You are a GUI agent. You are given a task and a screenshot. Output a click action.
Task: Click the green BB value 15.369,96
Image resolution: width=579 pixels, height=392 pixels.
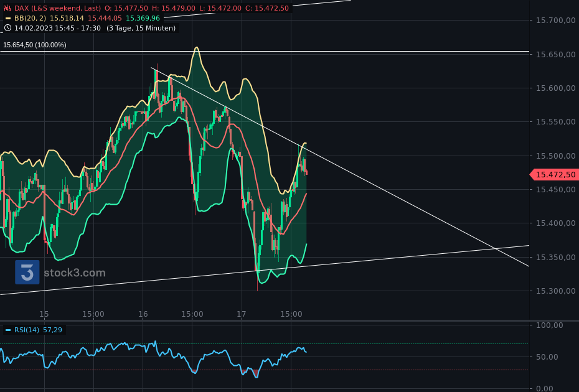(143, 18)
